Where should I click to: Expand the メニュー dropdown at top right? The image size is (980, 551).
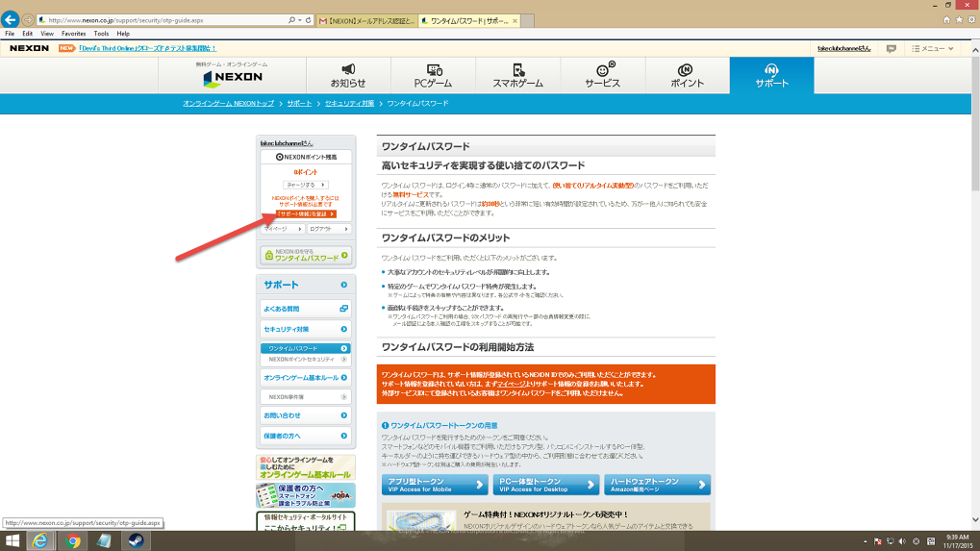point(932,48)
